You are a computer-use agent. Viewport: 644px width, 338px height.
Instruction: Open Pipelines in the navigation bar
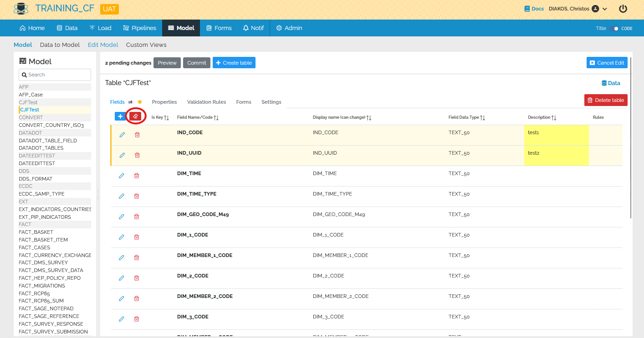point(140,28)
